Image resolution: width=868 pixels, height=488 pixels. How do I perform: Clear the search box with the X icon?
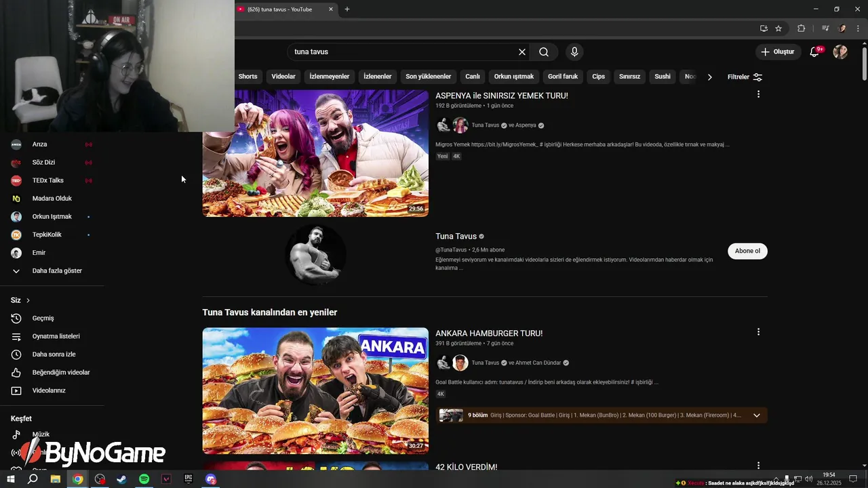pos(522,52)
